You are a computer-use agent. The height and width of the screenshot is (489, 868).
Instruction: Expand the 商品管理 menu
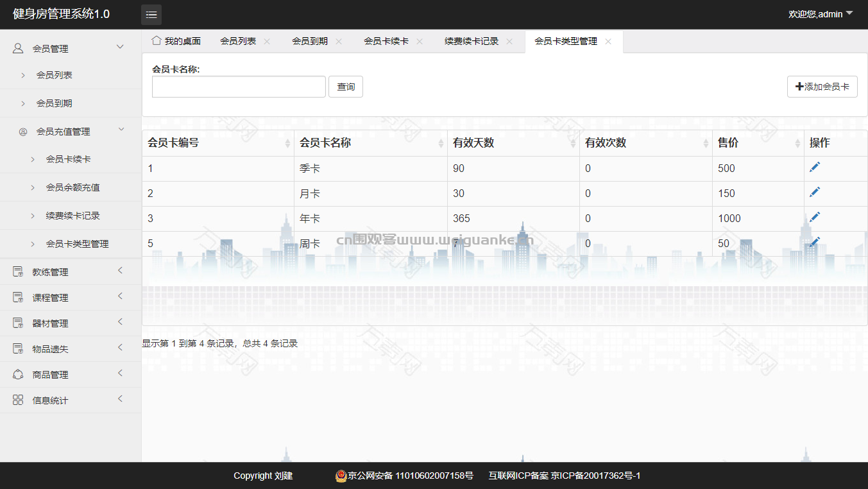[120, 373]
